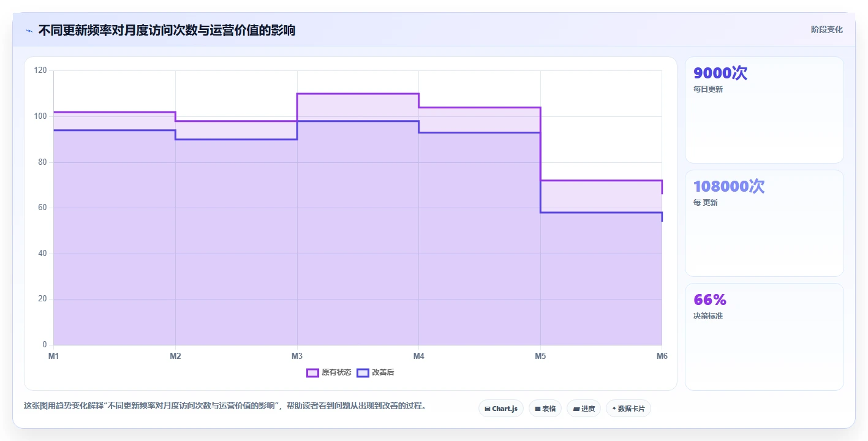868x441 pixels.
Task: Click the 120 y-axis value
Action: pos(40,70)
